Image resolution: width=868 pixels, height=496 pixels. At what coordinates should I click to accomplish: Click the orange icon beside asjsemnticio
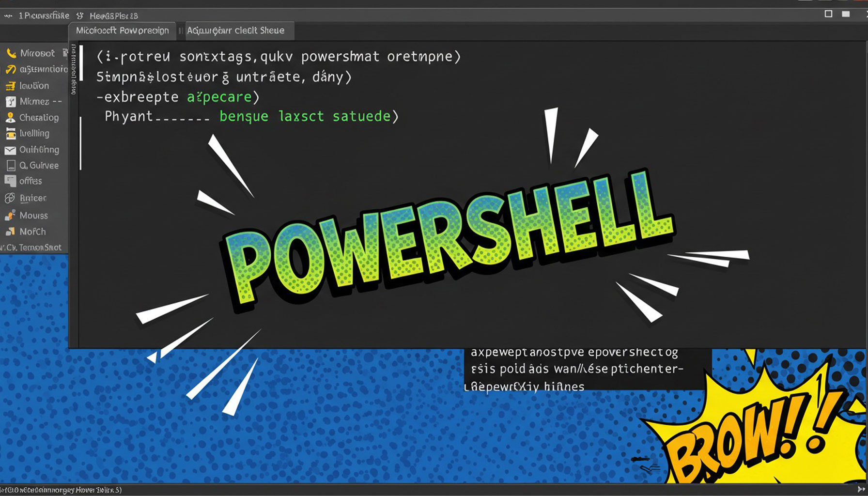tap(10, 70)
